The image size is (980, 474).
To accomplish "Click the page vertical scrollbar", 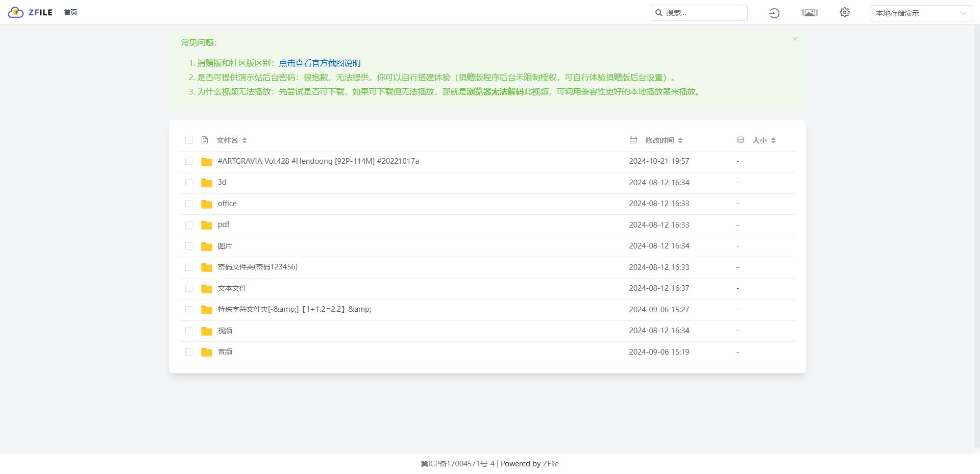I will point(976,236).
